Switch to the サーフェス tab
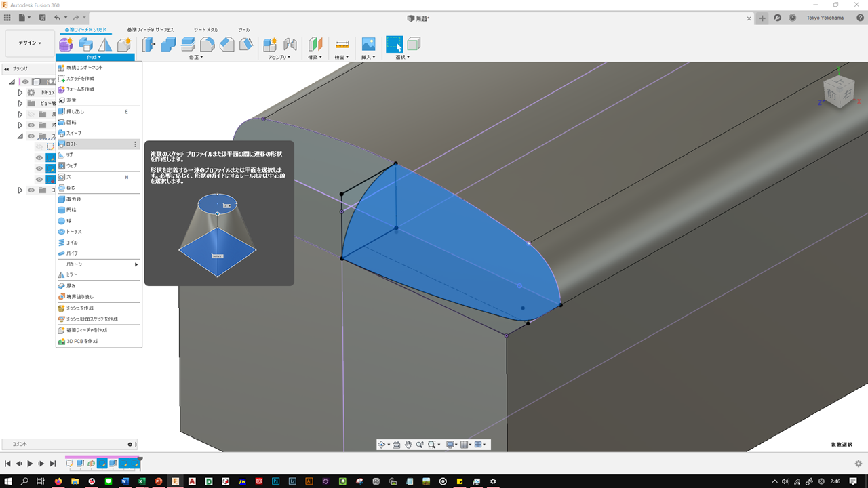 click(x=150, y=30)
